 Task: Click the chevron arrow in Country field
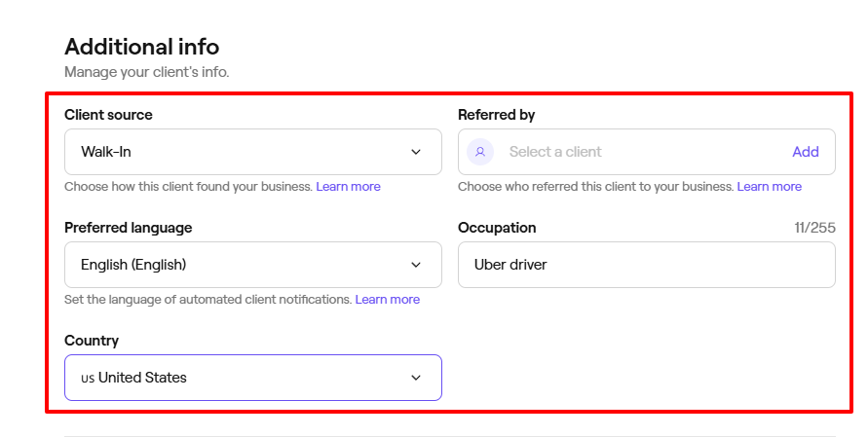coord(416,378)
